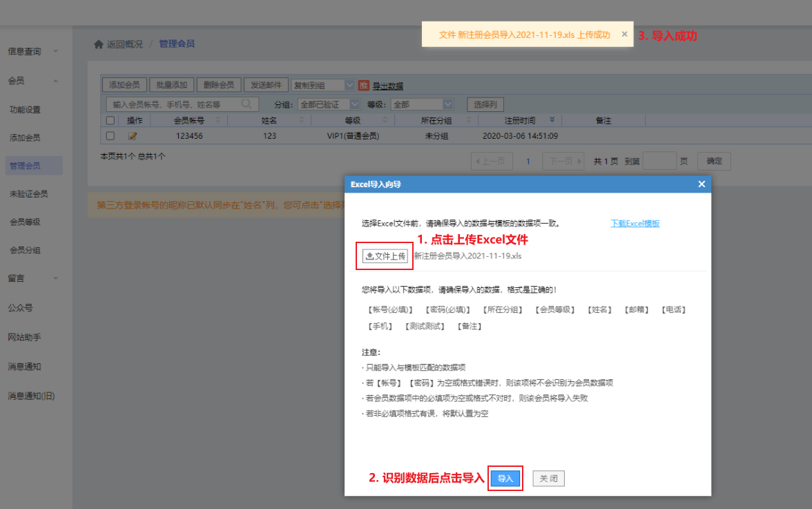812x509 pixels.
Task: Tick the select-all checkbox in table header
Action: pyautogui.click(x=110, y=121)
